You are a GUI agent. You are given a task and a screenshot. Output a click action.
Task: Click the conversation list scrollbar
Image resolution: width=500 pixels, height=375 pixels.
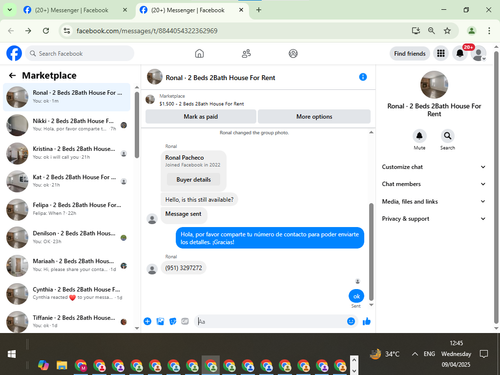pyautogui.click(x=137, y=125)
